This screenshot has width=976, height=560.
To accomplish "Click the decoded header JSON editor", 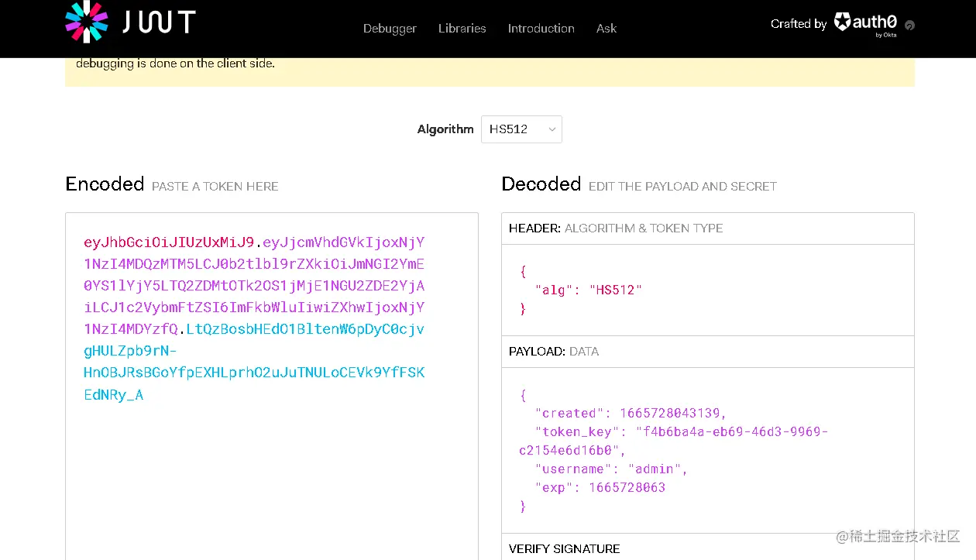I will tap(707, 290).
